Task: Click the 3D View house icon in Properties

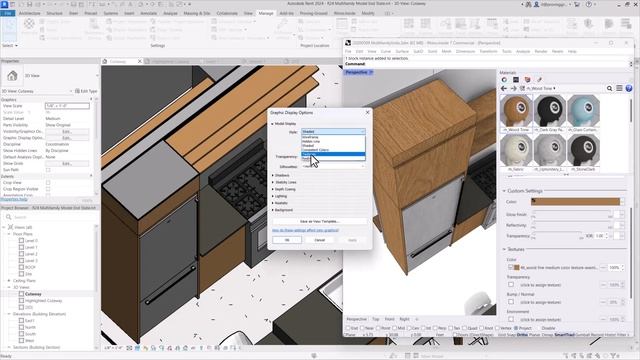Action: tap(12, 76)
